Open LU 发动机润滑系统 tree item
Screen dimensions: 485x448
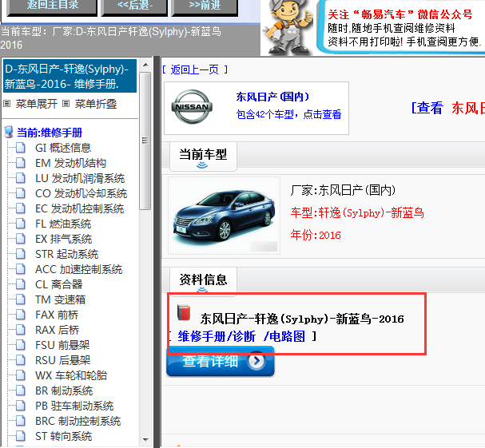click(x=80, y=178)
